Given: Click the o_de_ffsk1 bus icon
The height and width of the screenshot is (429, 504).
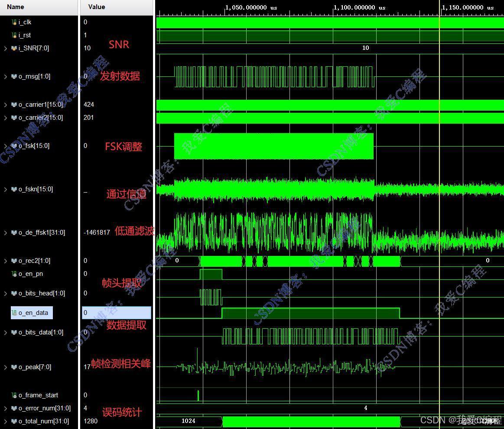Looking at the screenshot, I should (x=14, y=233).
